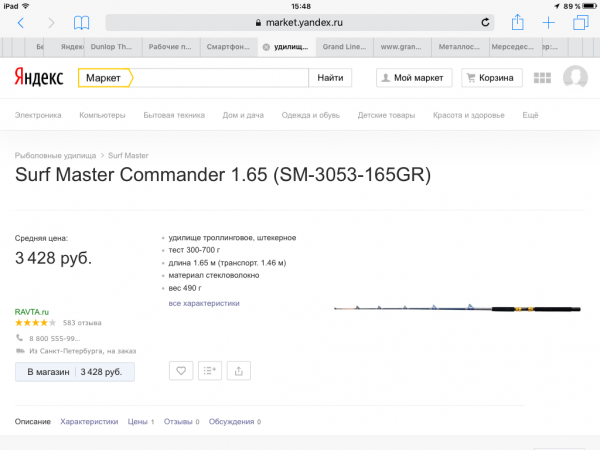The width and height of the screenshot is (600, 450).
Task: Open the Дом и дача category
Action: click(x=243, y=115)
